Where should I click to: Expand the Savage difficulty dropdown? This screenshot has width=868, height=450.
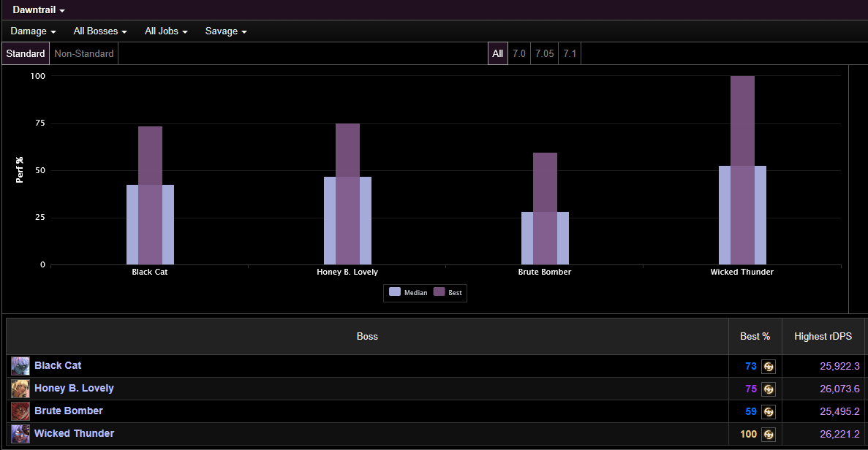point(226,31)
